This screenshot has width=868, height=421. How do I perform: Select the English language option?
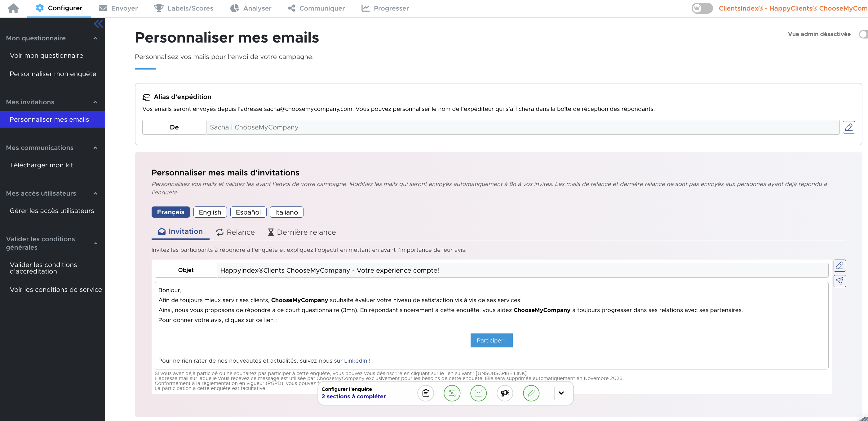(x=210, y=212)
